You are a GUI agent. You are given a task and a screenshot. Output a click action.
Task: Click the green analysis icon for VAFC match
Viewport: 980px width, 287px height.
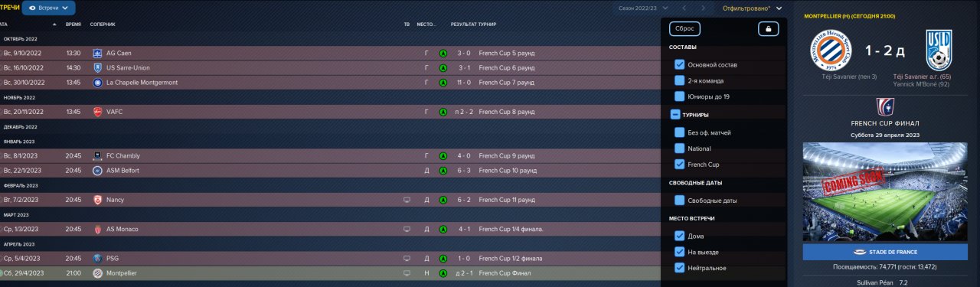point(443,112)
